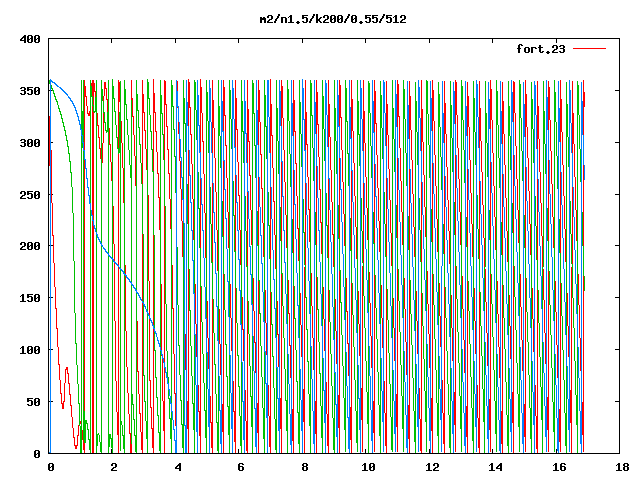Click the y-axis label 400
Image resolution: width=640 pixels, height=480 pixels.
pyautogui.click(x=30, y=39)
